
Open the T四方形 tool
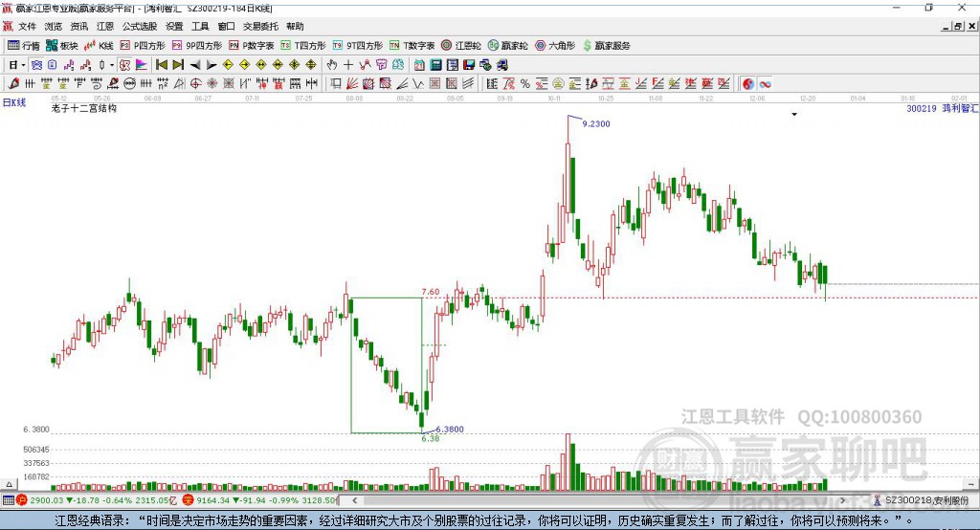(303, 46)
